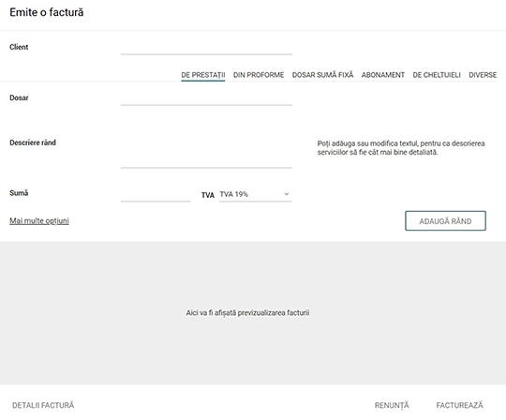Screen dimensions: 506x420
Task: Click the invoice preview placeholder area
Action: coord(253,313)
